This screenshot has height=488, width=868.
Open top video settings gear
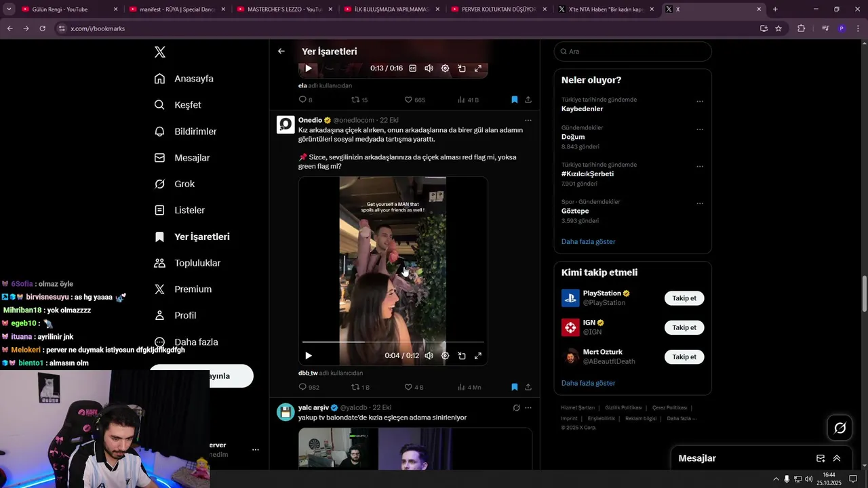(446, 68)
